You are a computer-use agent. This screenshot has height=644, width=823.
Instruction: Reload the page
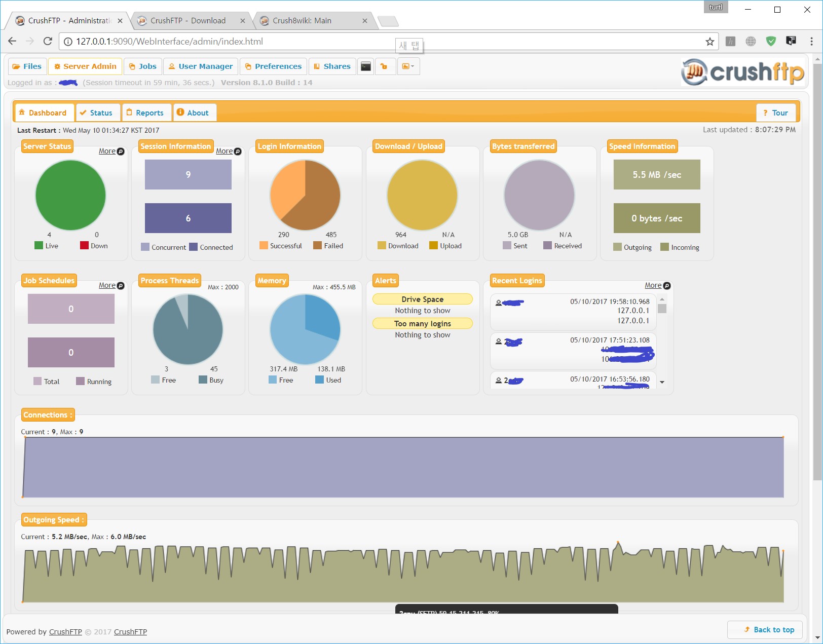click(48, 41)
